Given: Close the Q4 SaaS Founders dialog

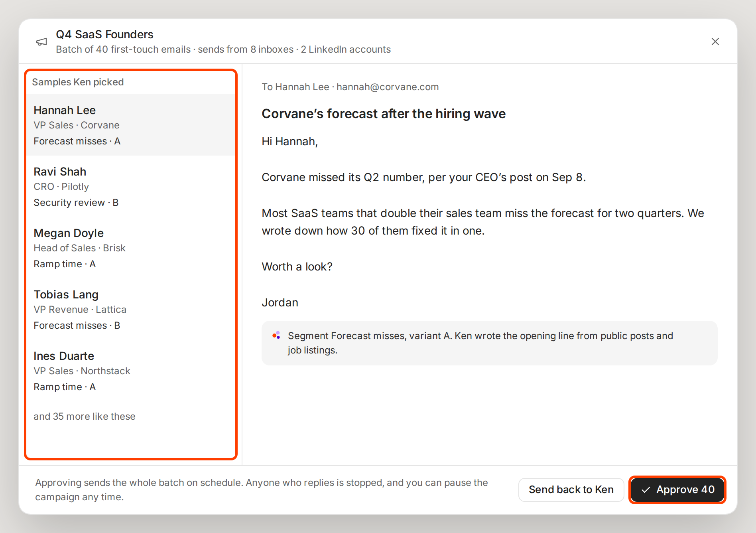Looking at the screenshot, I should pyautogui.click(x=715, y=41).
